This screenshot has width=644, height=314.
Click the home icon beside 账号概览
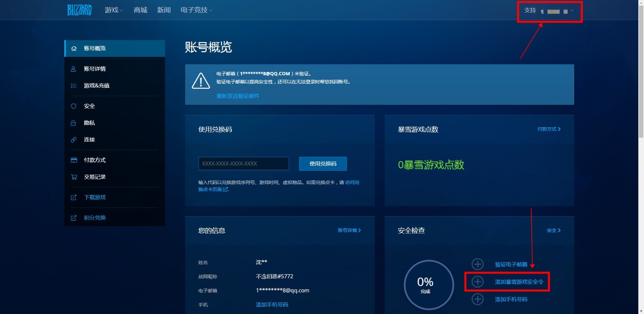click(x=74, y=48)
